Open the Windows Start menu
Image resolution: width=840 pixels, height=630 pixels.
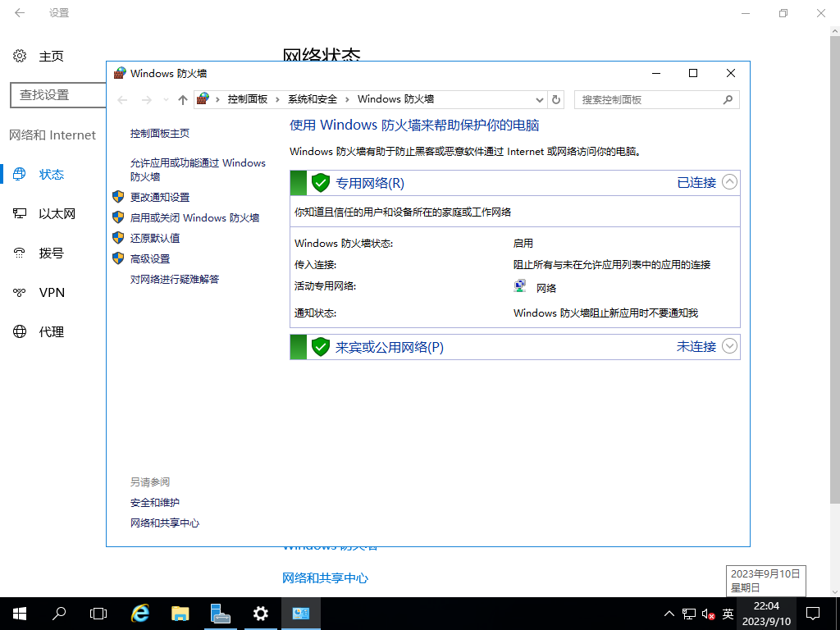coord(20,614)
